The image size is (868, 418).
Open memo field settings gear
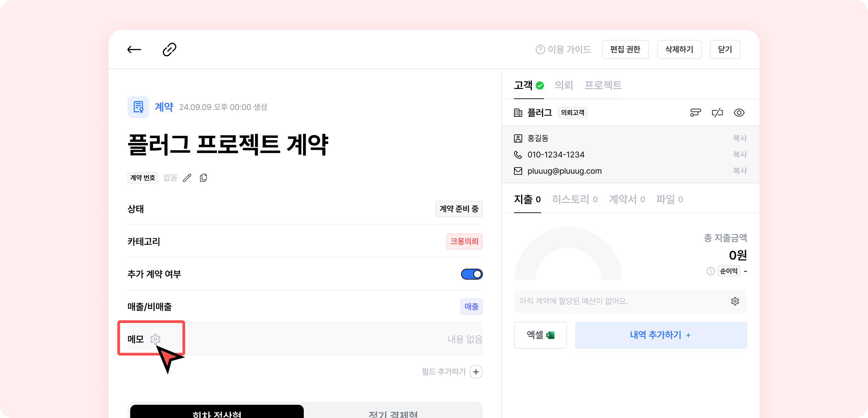pos(155,339)
